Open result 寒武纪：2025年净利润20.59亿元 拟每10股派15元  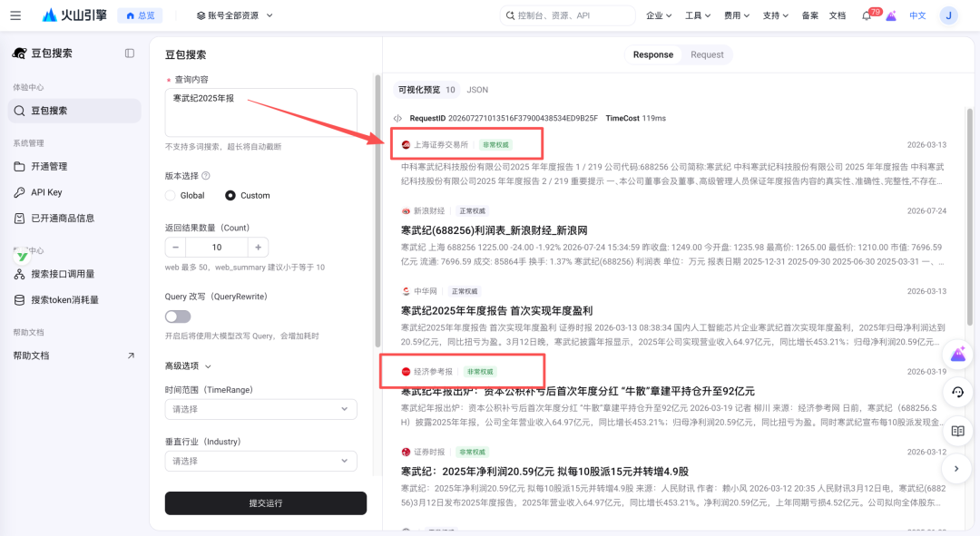click(544, 472)
